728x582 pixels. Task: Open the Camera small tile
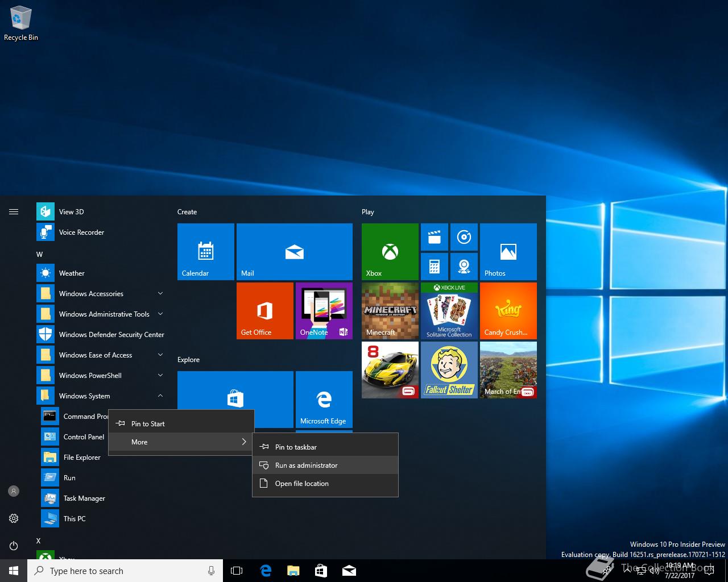click(x=464, y=267)
